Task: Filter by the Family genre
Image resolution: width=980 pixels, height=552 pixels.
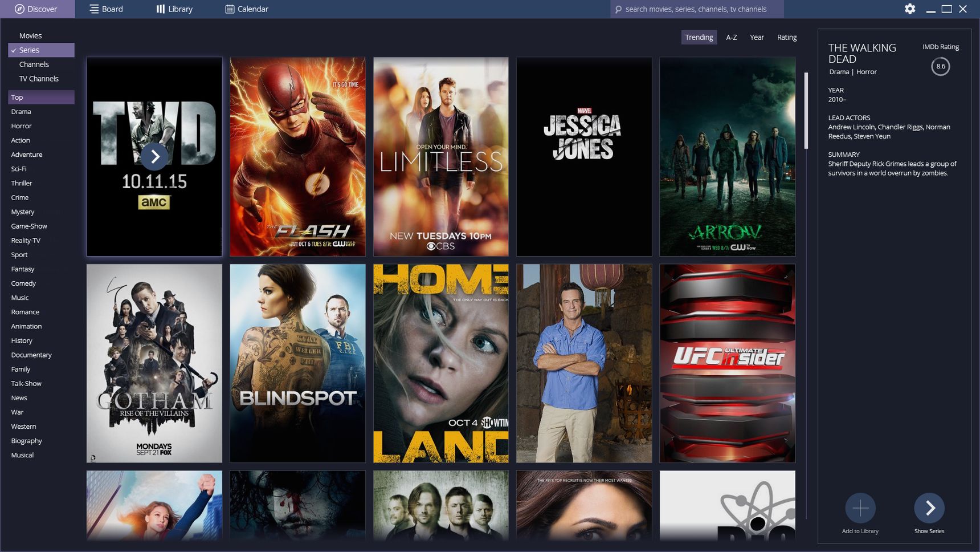Action: point(21,369)
